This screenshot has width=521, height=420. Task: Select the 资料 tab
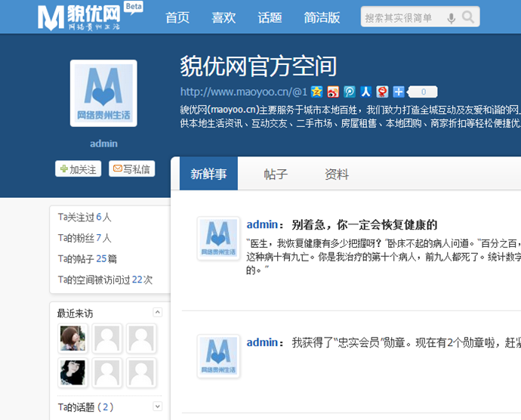pyautogui.click(x=337, y=174)
